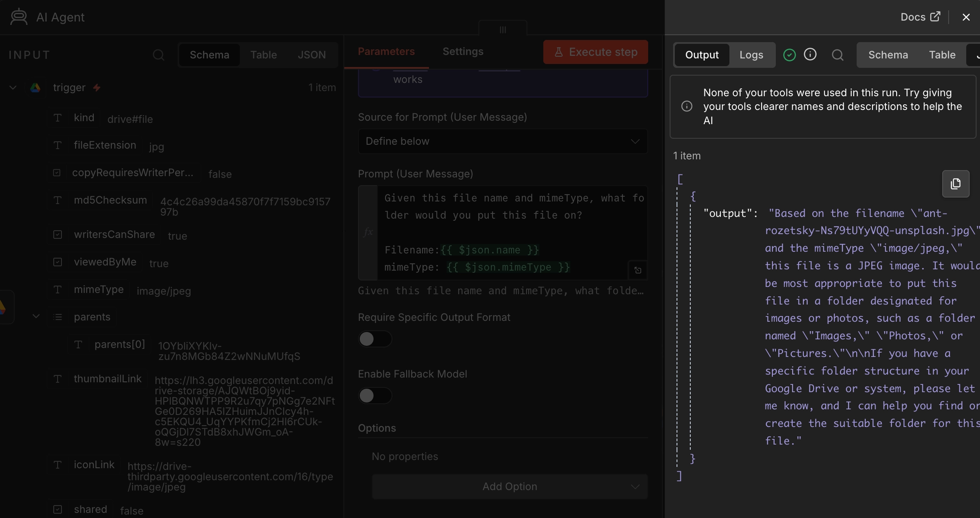The image size is (980, 518).
Task: Click the Google Drive trigger icon
Action: (x=35, y=88)
